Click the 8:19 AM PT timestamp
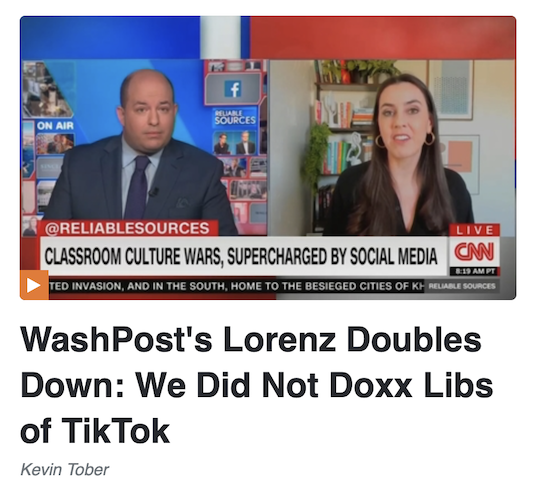The width and height of the screenshot is (535, 501). point(475,272)
